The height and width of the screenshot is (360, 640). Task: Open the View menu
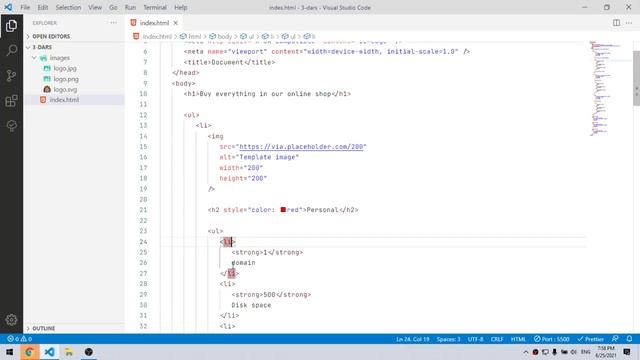click(95, 7)
